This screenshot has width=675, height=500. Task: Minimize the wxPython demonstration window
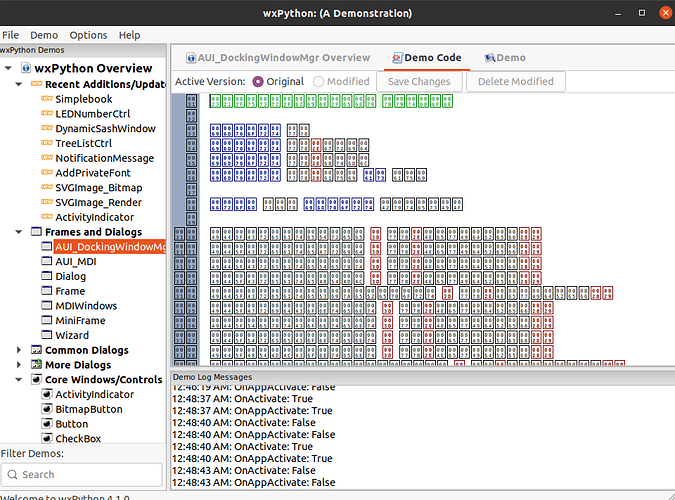(618, 13)
